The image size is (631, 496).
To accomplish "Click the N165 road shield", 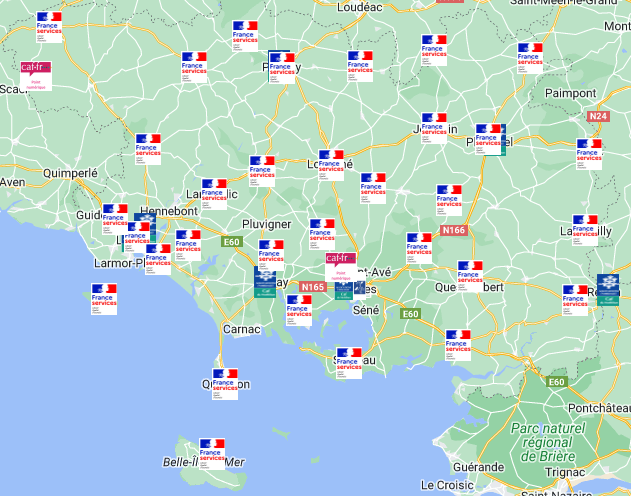I will click(x=313, y=287).
